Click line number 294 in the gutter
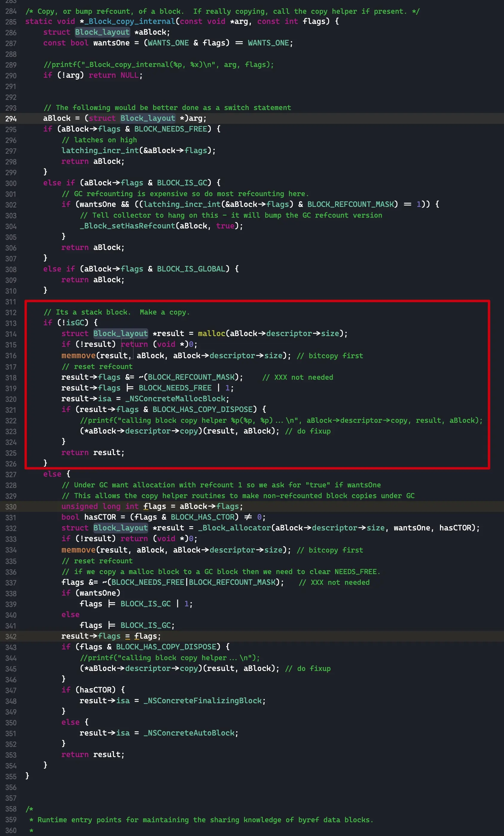The image size is (504, 836). click(10, 119)
